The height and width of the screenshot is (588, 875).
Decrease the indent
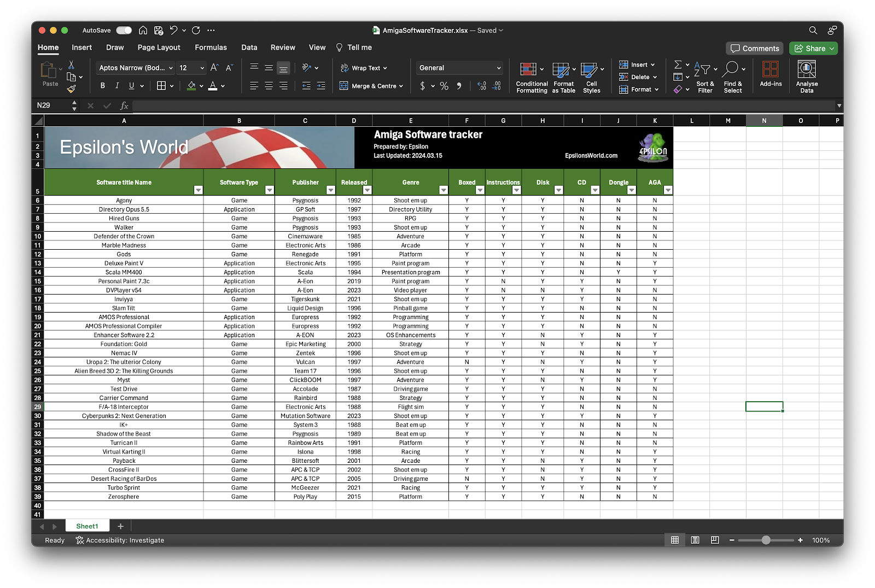[x=306, y=86]
